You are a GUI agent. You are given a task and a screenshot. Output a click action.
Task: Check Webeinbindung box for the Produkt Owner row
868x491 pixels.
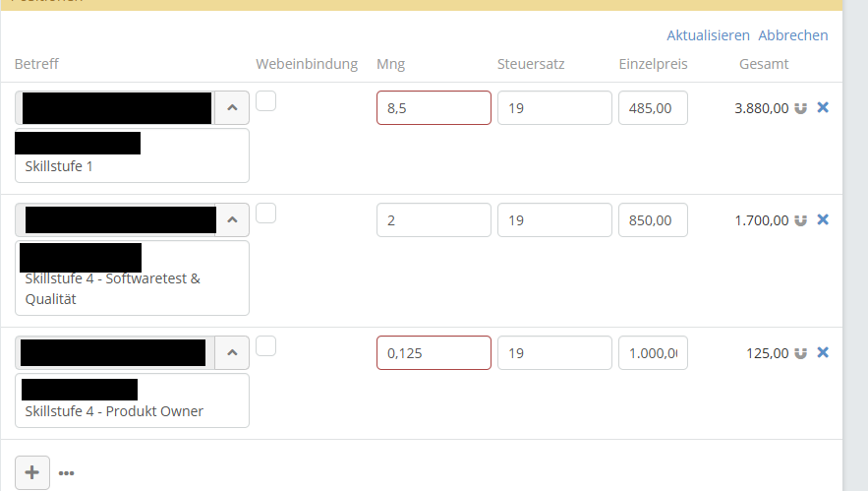tap(266, 345)
